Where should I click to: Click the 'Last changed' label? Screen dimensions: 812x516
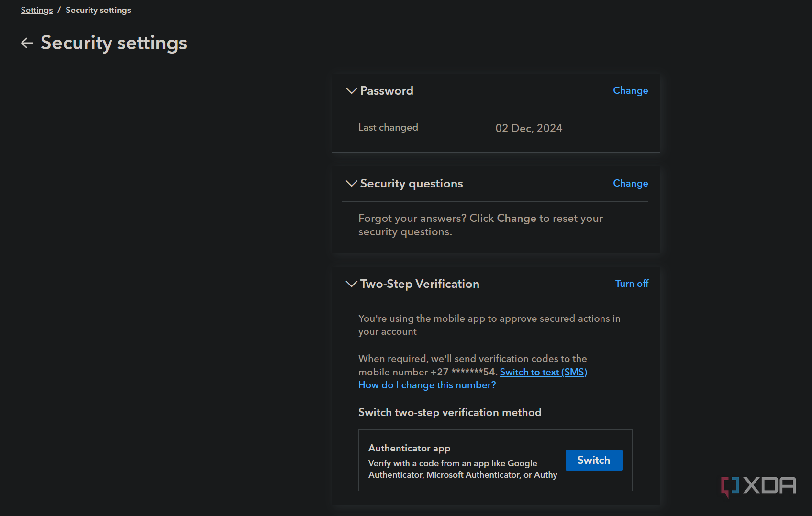[x=388, y=127]
